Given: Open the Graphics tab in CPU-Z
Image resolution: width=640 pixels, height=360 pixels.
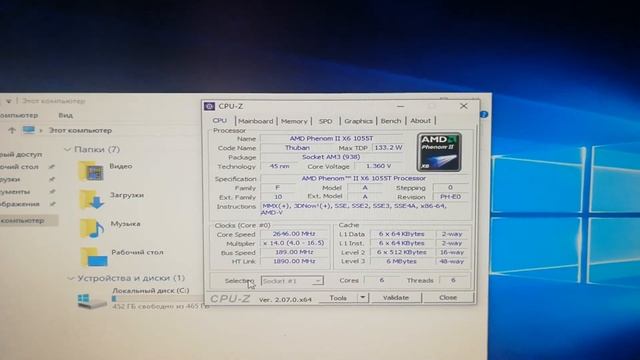Looking at the screenshot, I should tap(358, 121).
